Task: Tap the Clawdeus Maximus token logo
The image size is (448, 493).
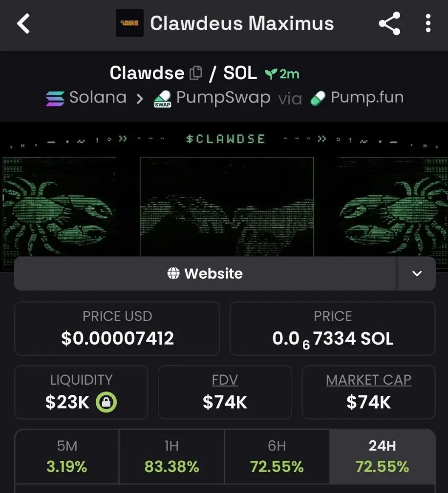Action: tap(129, 23)
